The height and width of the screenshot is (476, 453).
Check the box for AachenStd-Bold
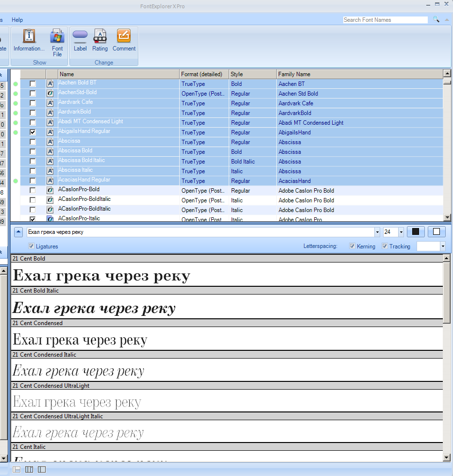click(33, 94)
